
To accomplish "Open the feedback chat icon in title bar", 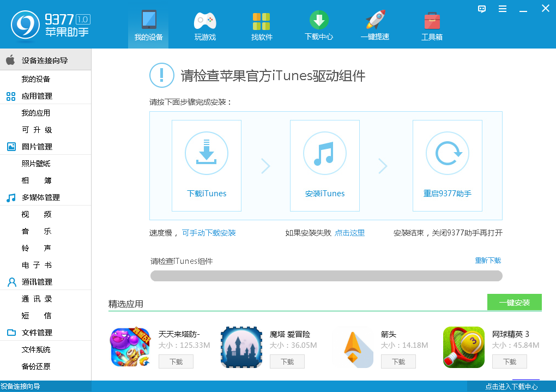I will (481, 9).
